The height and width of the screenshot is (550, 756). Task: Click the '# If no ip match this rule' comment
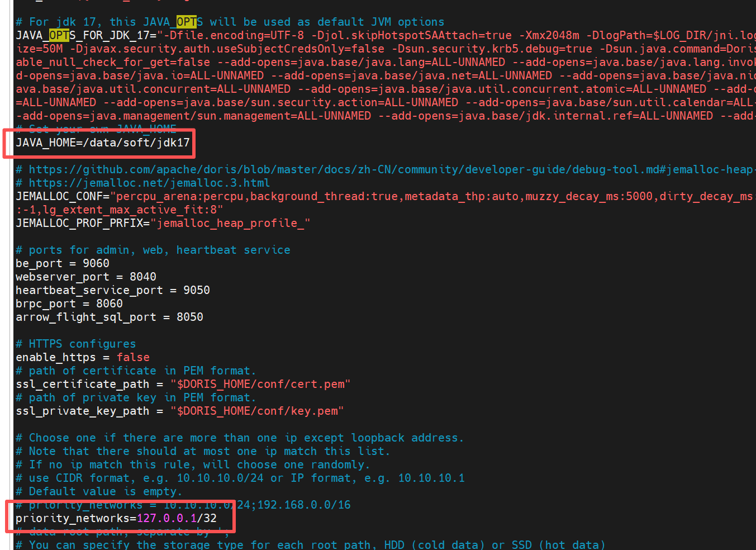193,464
